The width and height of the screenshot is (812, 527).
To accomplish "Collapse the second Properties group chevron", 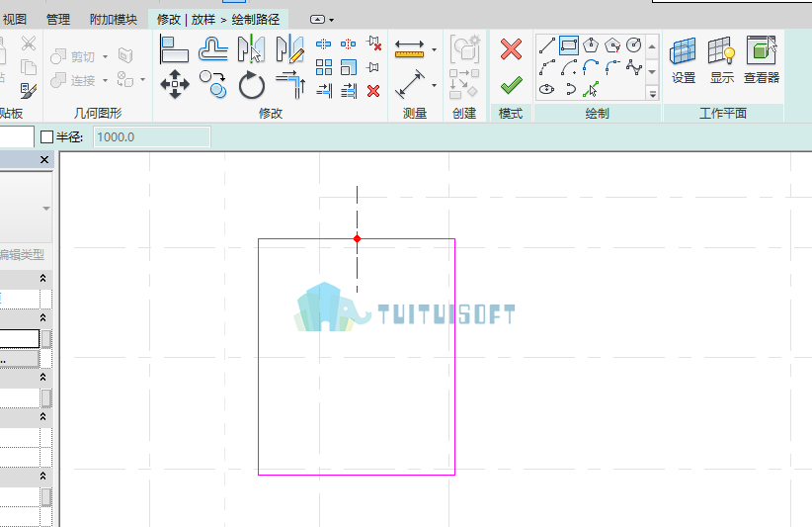I will [43, 317].
